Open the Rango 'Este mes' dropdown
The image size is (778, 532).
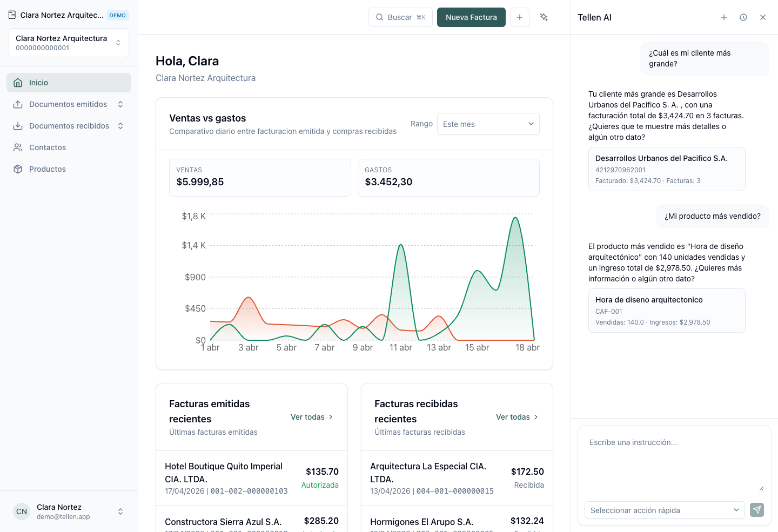coord(488,124)
